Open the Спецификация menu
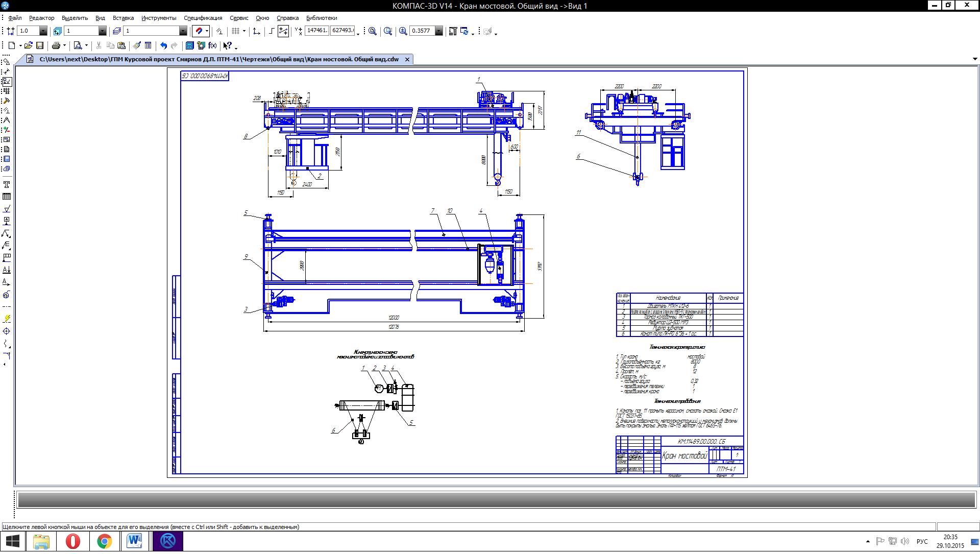Viewport: 980px width, 554px height. [x=203, y=18]
